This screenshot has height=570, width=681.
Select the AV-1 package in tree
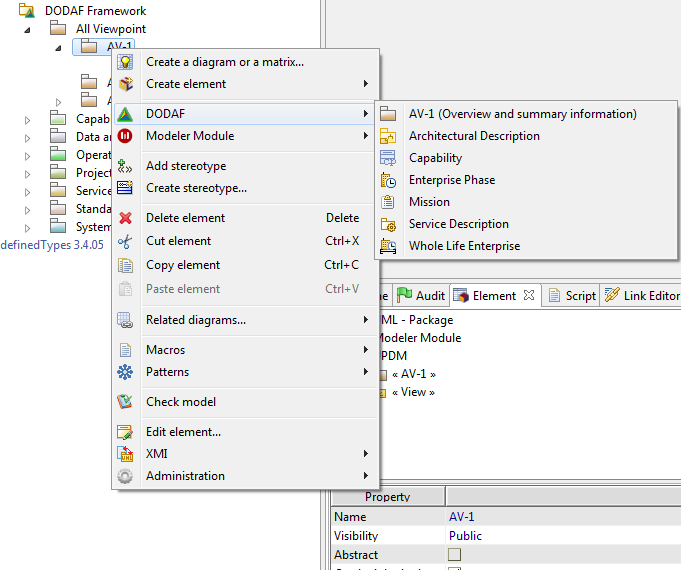(x=104, y=47)
